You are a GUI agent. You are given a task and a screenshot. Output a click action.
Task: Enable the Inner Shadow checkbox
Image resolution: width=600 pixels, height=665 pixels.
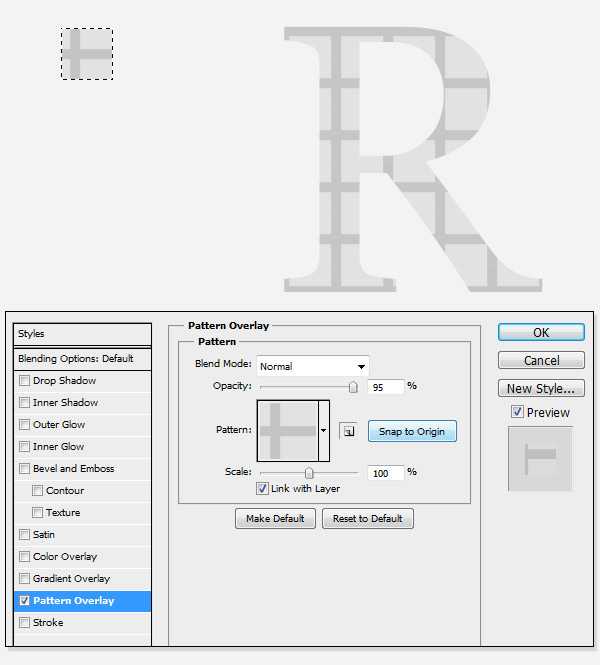click(x=25, y=402)
